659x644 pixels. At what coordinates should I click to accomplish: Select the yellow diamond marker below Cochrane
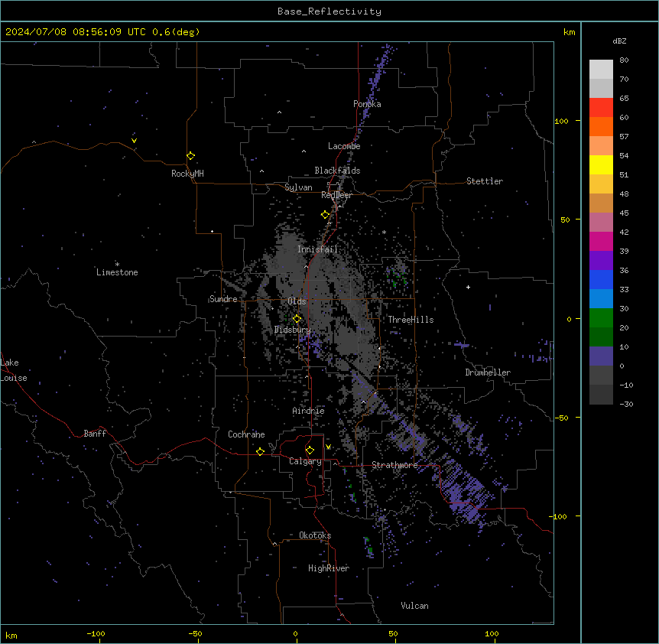click(x=260, y=451)
